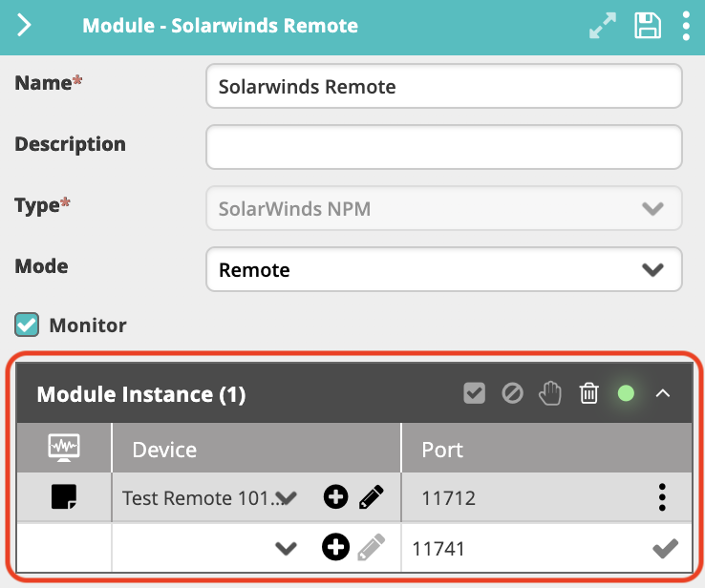Click the Module Instance (1) title

141,394
